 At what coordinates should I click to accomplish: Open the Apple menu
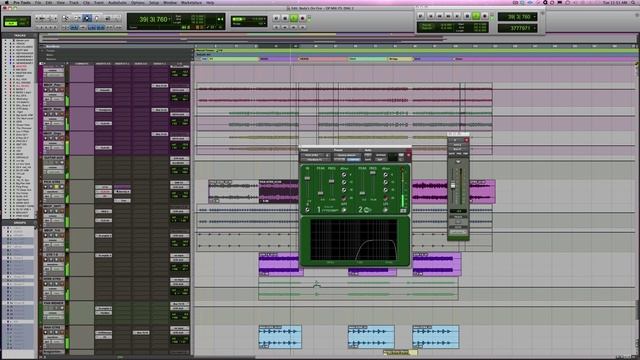(6, 2)
